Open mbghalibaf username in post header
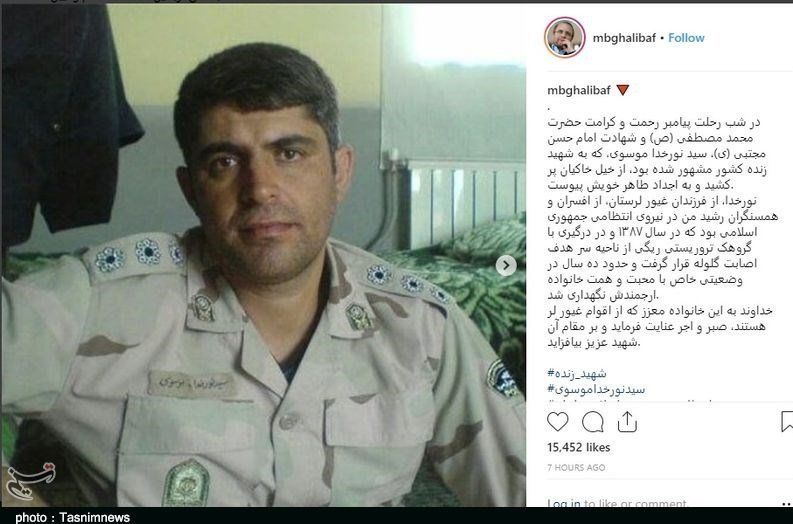Image resolution: width=793 pixels, height=524 pixels. (624, 38)
